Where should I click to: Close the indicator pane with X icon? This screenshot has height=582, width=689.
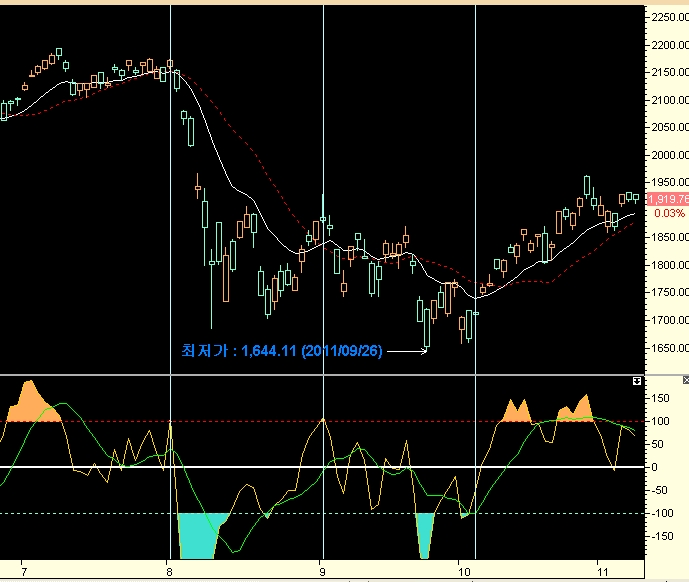point(685,381)
